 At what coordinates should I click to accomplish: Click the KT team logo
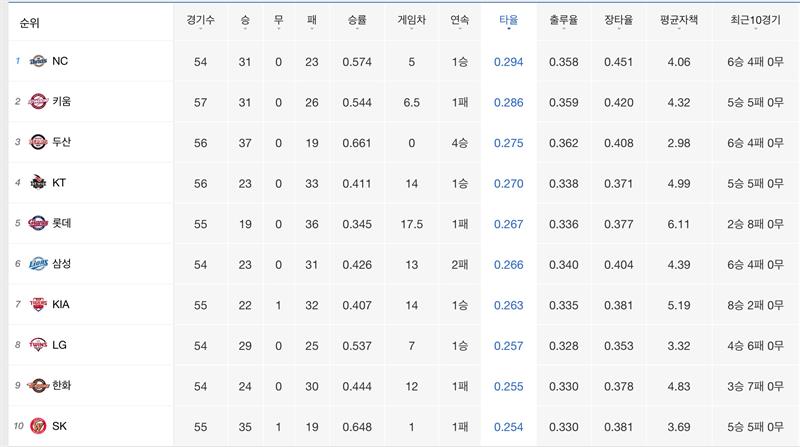38,183
